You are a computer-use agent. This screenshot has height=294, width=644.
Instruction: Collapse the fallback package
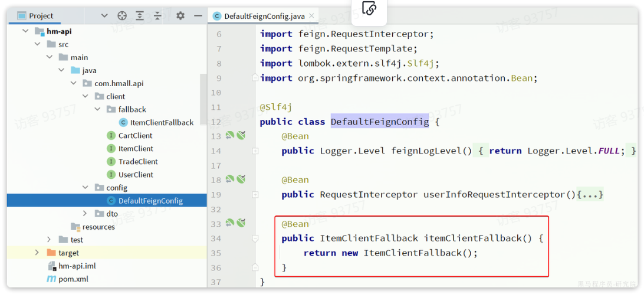coord(97,109)
